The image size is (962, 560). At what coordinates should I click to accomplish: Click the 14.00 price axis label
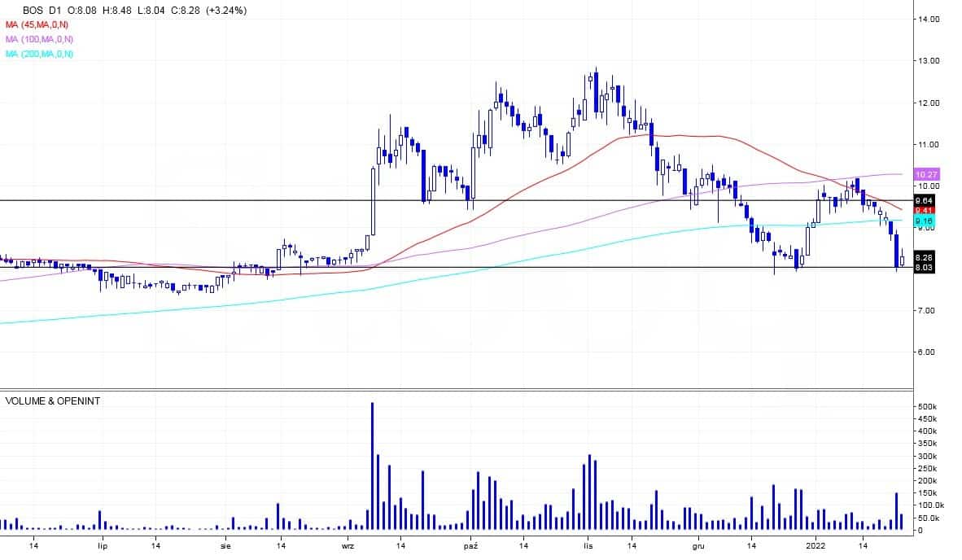click(x=929, y=19)
